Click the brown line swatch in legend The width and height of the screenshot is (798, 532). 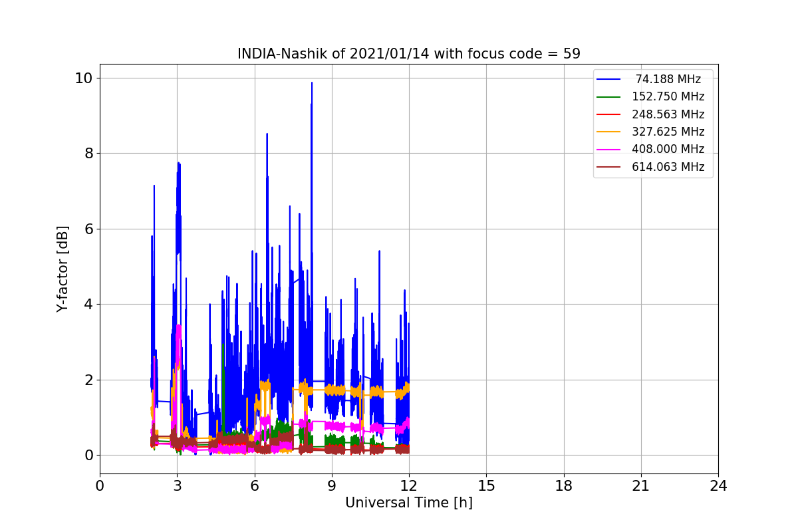tap(609, 168)
